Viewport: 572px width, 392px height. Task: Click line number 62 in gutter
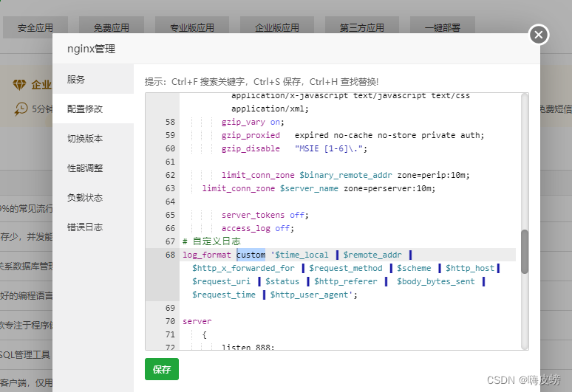[x=171, y=175]
